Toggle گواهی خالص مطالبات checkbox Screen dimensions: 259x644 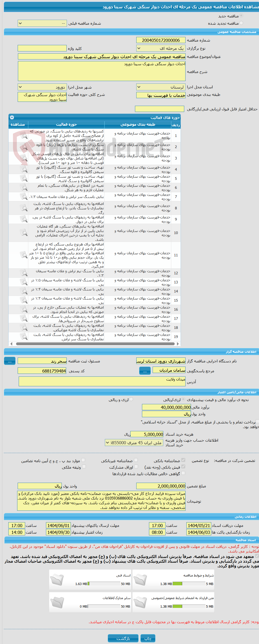[x=183, y=473]
